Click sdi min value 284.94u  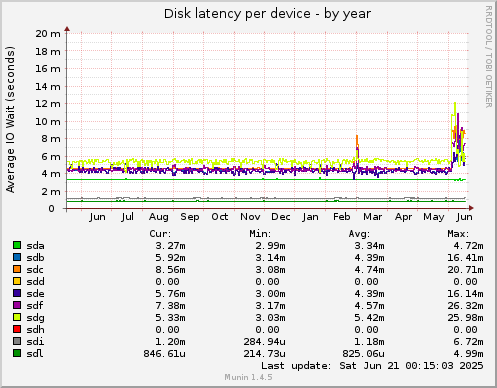click(x=264, y=342)
